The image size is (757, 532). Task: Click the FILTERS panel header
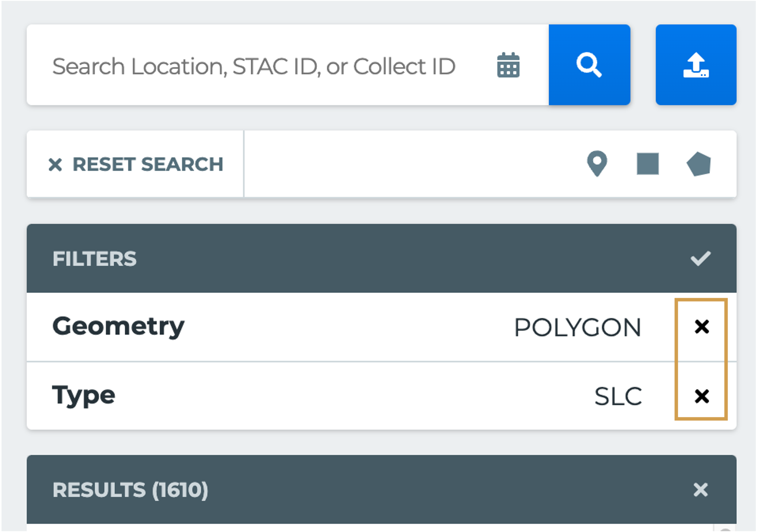pos(382,258)
